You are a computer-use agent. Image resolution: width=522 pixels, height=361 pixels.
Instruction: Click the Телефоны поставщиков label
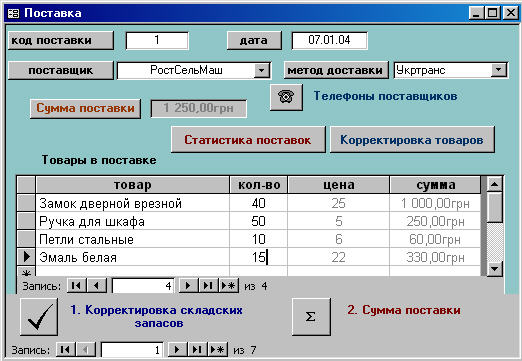(x=385, y=96)
